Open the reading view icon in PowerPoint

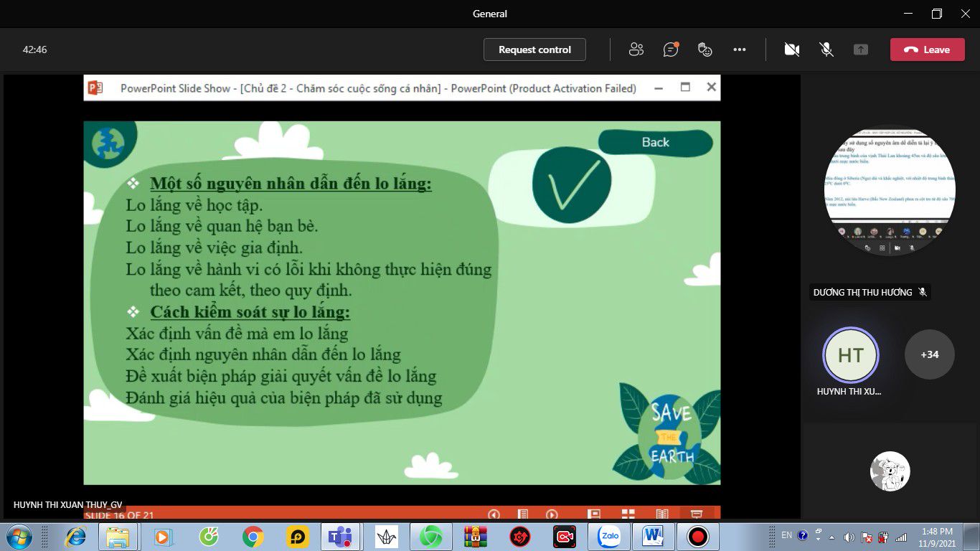click(x=662, y=514)
